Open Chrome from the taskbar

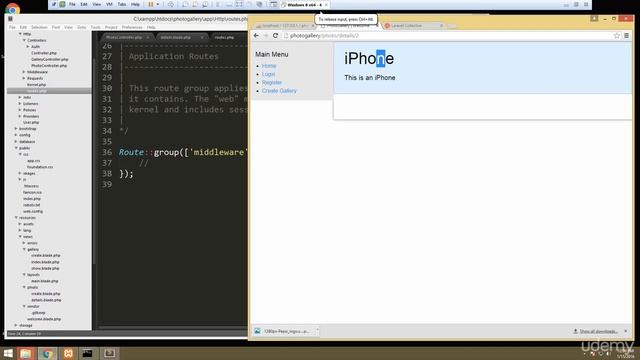[x=47, y=353]
